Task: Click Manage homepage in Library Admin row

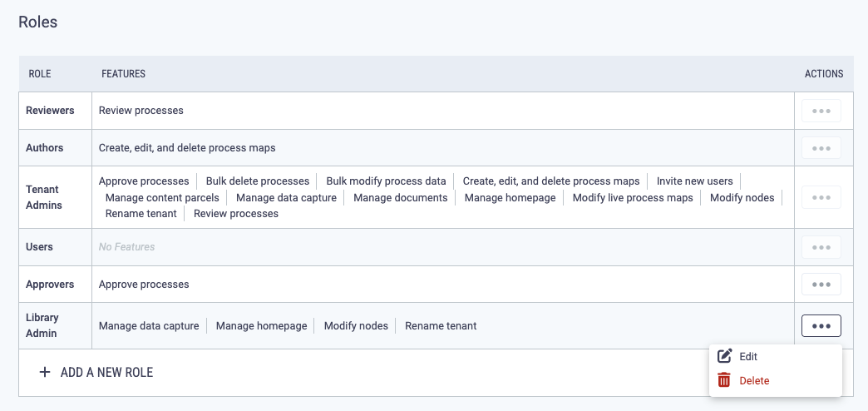Action: pyautogui.click(x=261, y=325)
